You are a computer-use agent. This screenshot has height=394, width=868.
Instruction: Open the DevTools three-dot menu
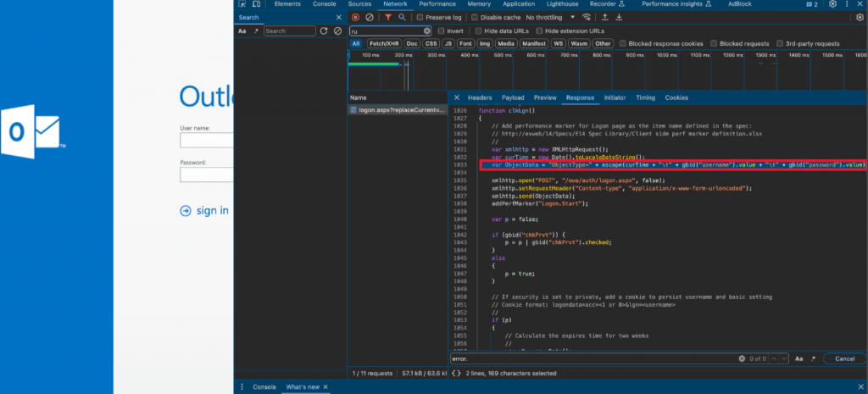pos(848,4)
